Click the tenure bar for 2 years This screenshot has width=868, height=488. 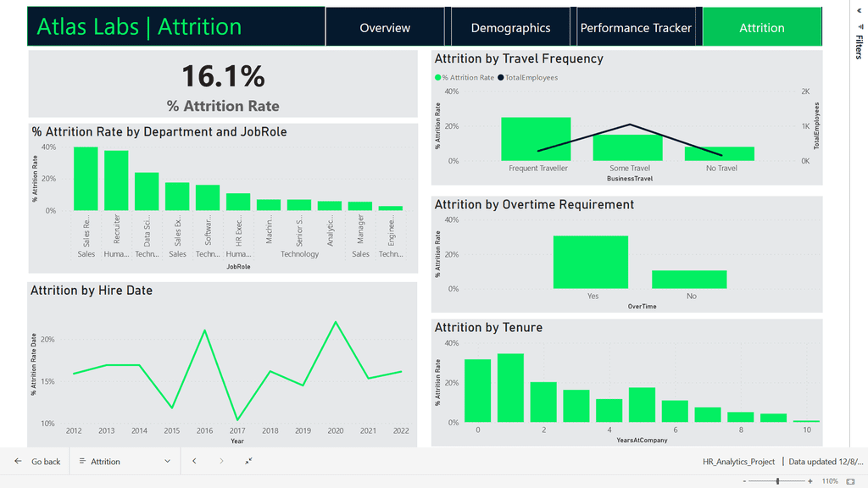pyautogui.click(x=543, y=402)
